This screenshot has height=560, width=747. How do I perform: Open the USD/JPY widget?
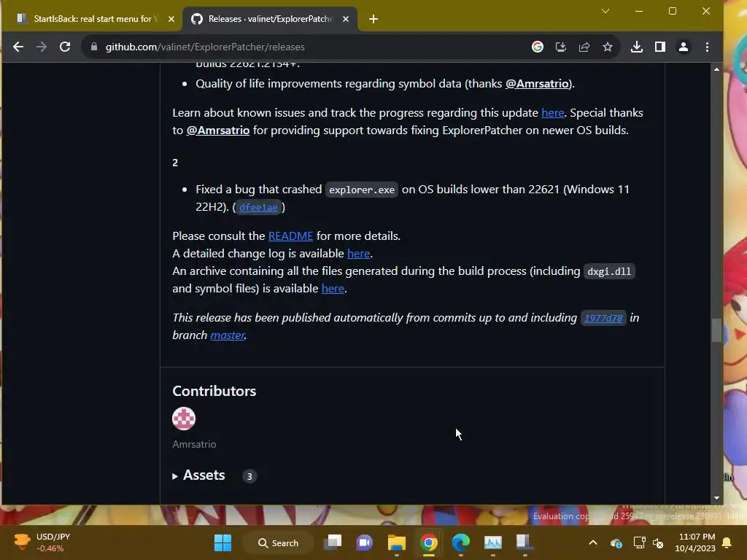[x=42, y=542]
